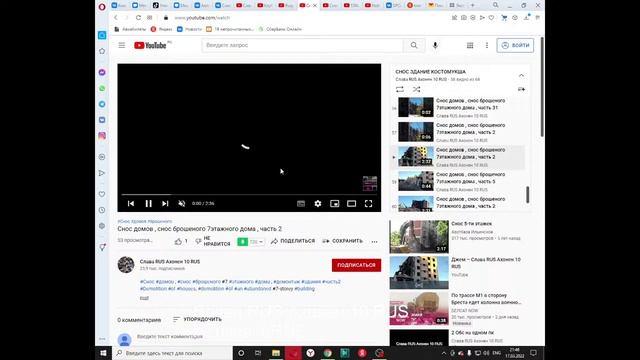Viewport: 640px width, 360px height.
Task: Open Opera sidebar bookmarks heart
Action: pyautogui.click(x=102, y=194)
